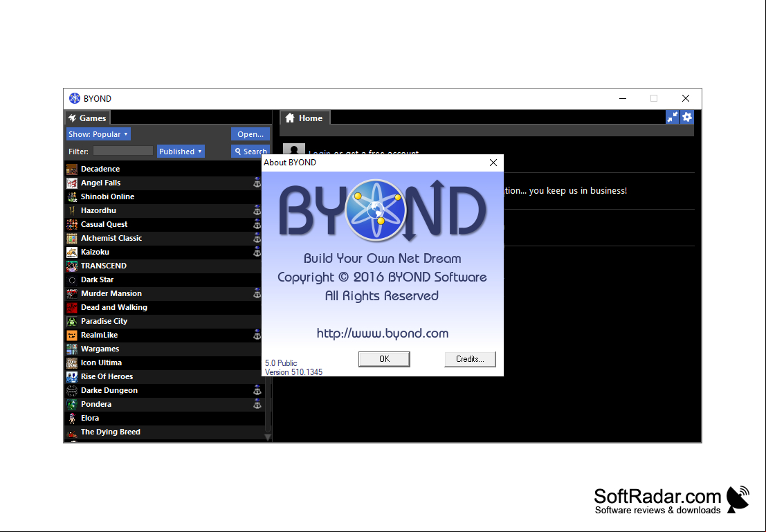Image resolution: width=766 pixels, height=532 pixels.
Task: Click the TRANSCEND game icon
Action: coord(72,266)
